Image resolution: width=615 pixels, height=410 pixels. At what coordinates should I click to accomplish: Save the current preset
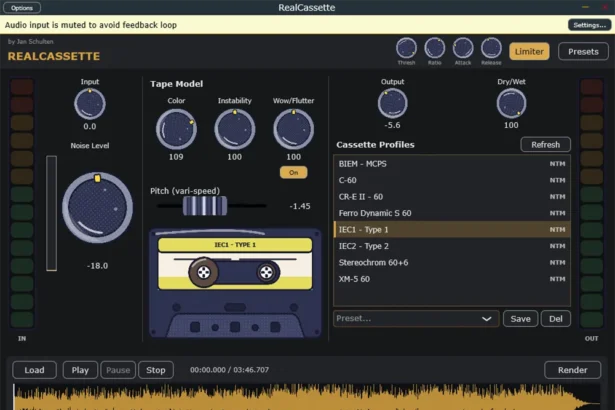click(x=520, y=319)
